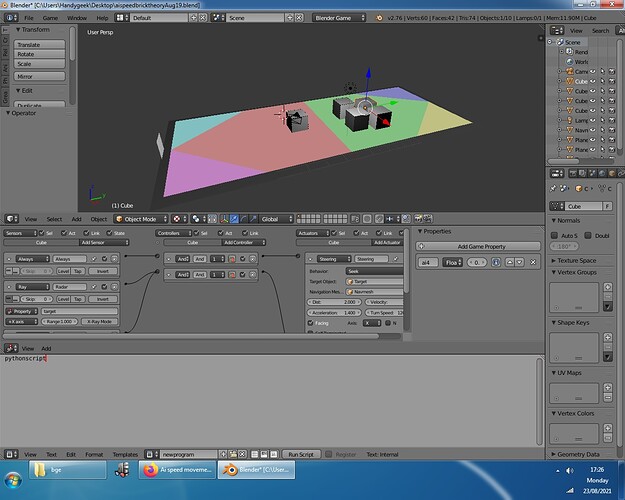Viewport: 625px width, 500px height.
Task: Click the Text Editor type icon
Action: [11, 454]
